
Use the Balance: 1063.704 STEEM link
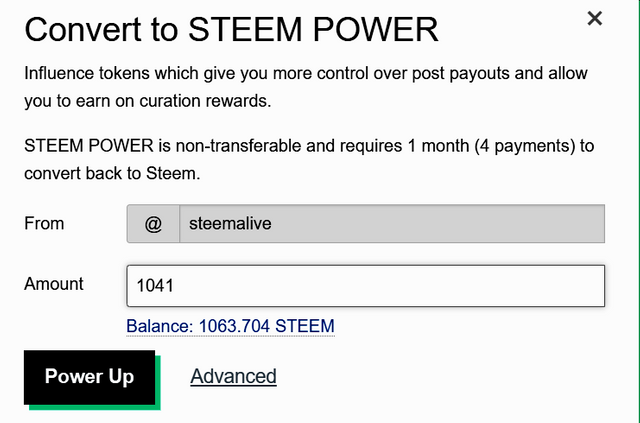click(x=230, y=326)
